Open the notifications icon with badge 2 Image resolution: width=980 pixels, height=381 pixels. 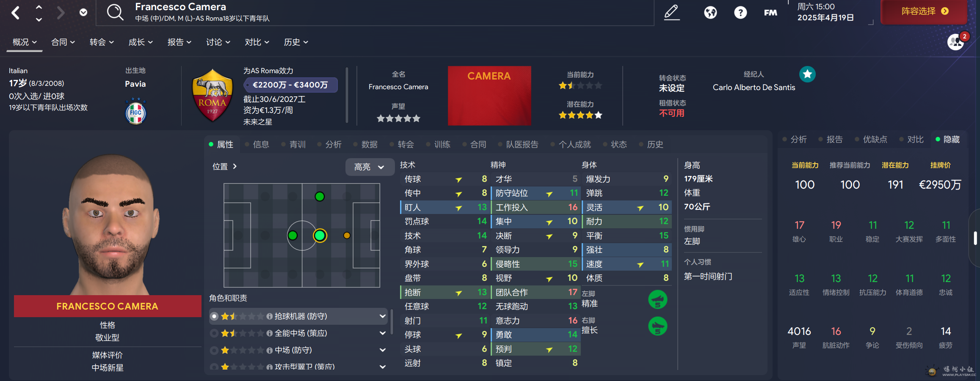(x=956, y=42)
